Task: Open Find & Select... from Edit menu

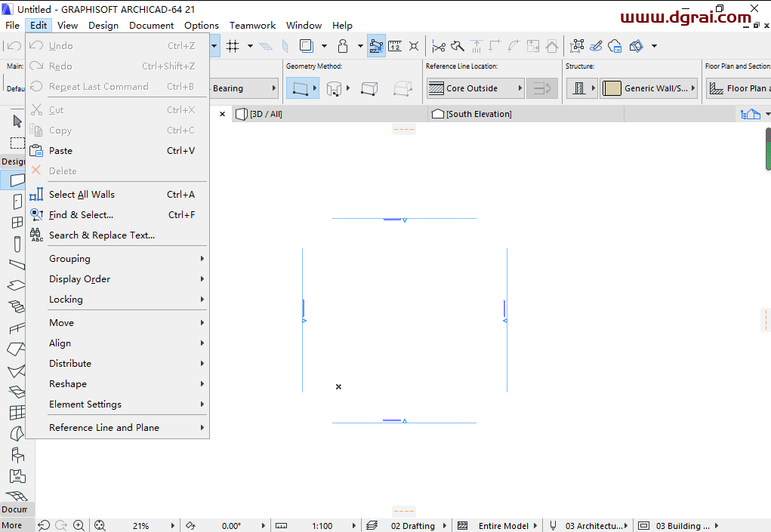Action: pyautogui.click(x=118, y=214)
